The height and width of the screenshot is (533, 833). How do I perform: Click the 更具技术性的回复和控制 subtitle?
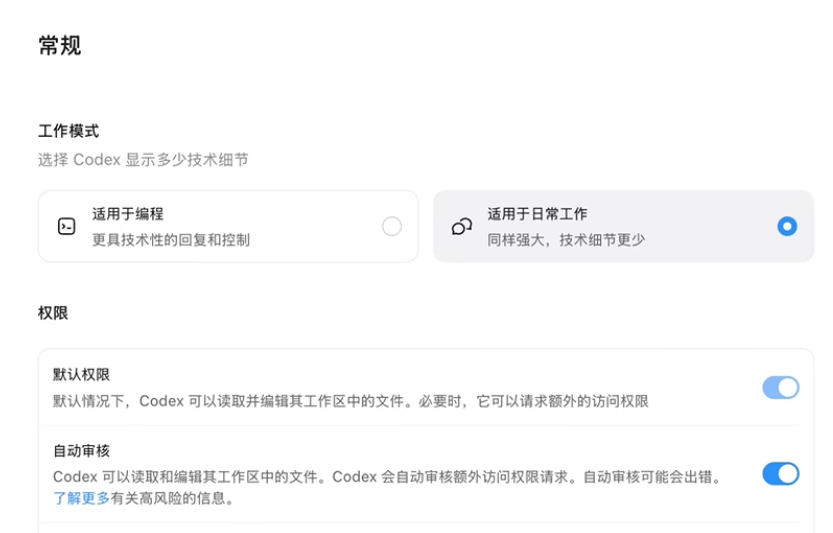pyautogui.click(x=171, y=240)
